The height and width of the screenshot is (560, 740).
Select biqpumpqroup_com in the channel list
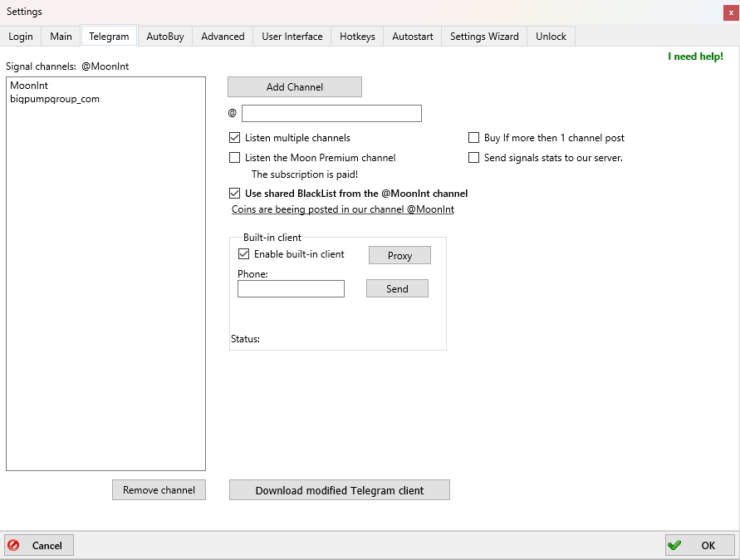tap(55, 99)
